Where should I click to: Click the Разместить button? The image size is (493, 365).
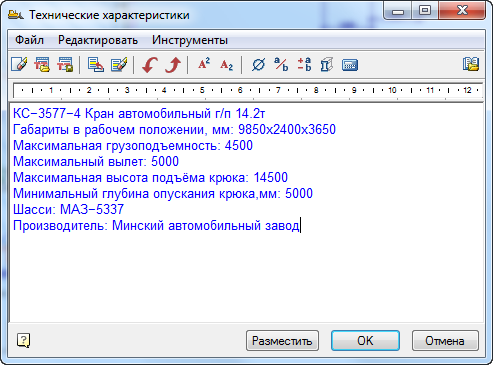(282, 341)
